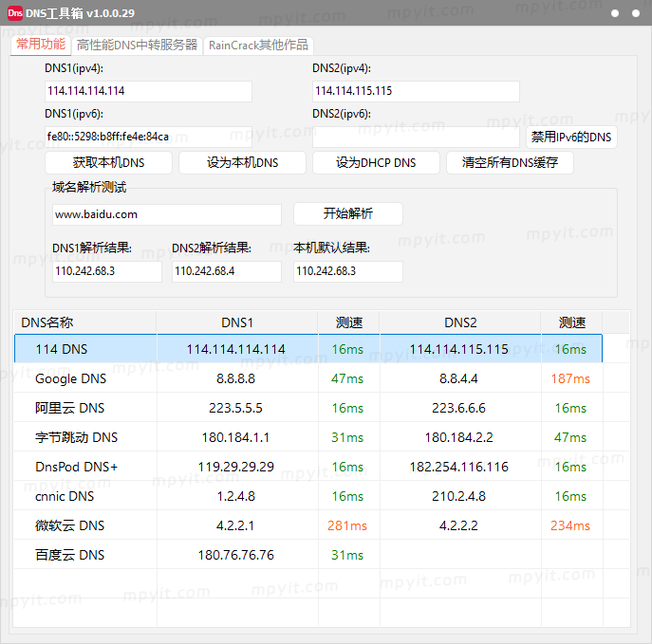Click 清空所有DNS缓存 button

tap(510, 162)
